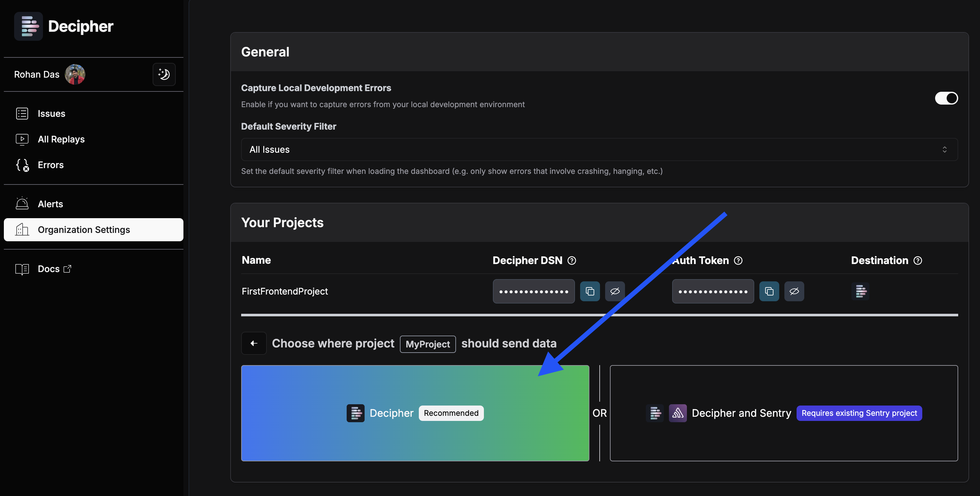980x496 pixels.
Task: Choose Decipher and Sentry destination card
Action: point(784,413)
